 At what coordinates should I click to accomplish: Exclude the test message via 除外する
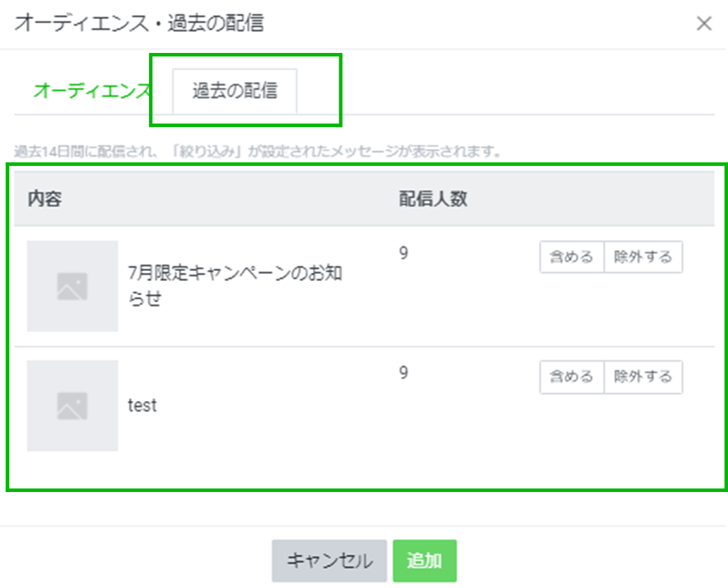tap(643, 377)
